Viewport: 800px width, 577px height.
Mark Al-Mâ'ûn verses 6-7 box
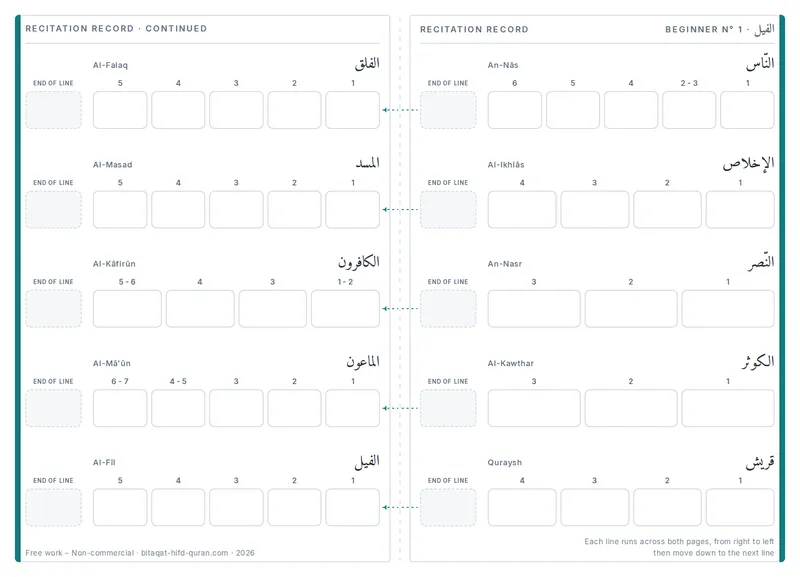coord(120,408)
